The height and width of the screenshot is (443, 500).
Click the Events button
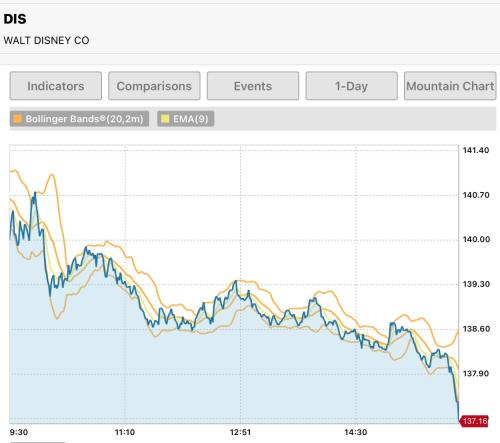pos(253,86)
